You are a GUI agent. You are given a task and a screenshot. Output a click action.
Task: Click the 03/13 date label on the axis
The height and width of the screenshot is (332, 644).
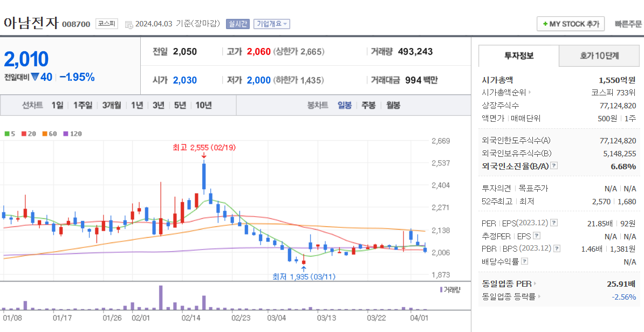point(327,317)
